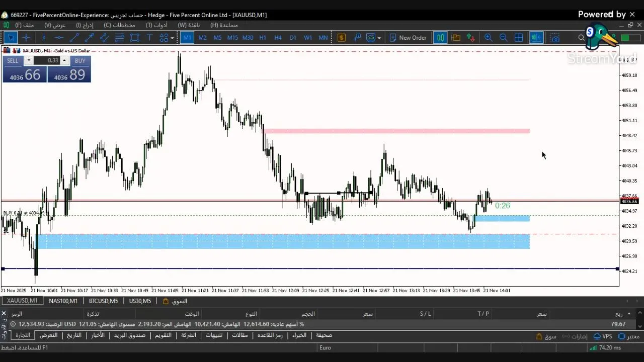
Task: Switch chart to M2 timeframe
Action: click(202, 38)
